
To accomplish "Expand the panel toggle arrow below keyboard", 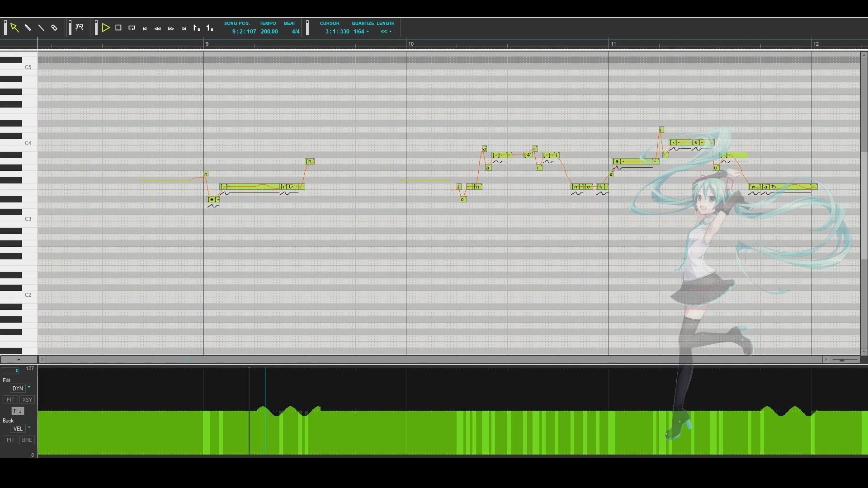I will coord(19,360).
